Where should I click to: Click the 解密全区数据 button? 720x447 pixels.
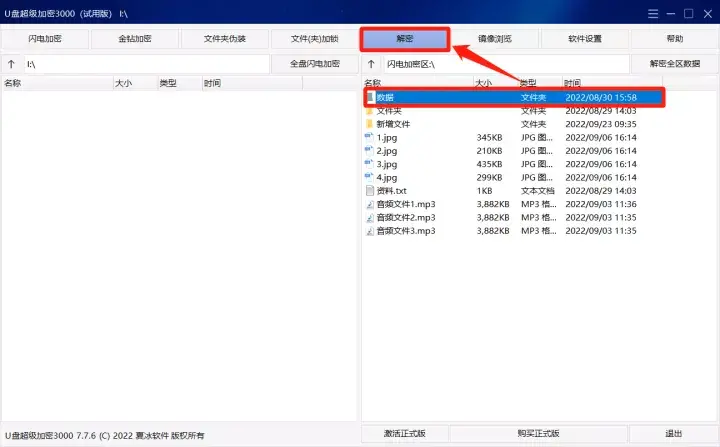(x=675, y=64)
